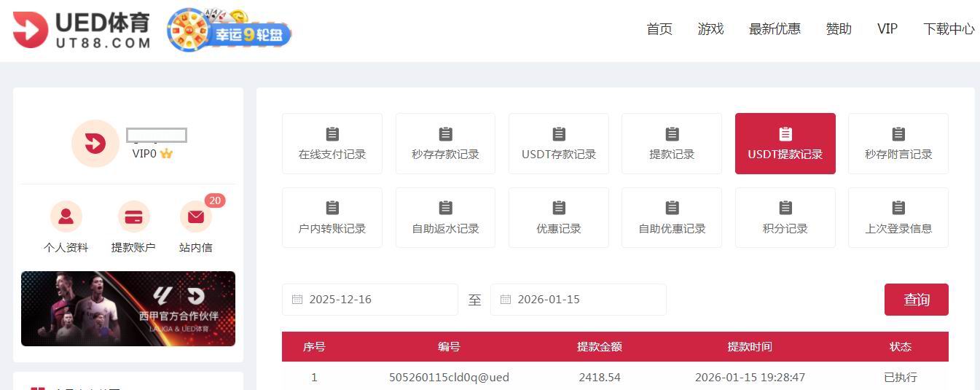Click the 个人资料 profile icon
Viewport: 980px width, 390px height.
coord(66,217)
